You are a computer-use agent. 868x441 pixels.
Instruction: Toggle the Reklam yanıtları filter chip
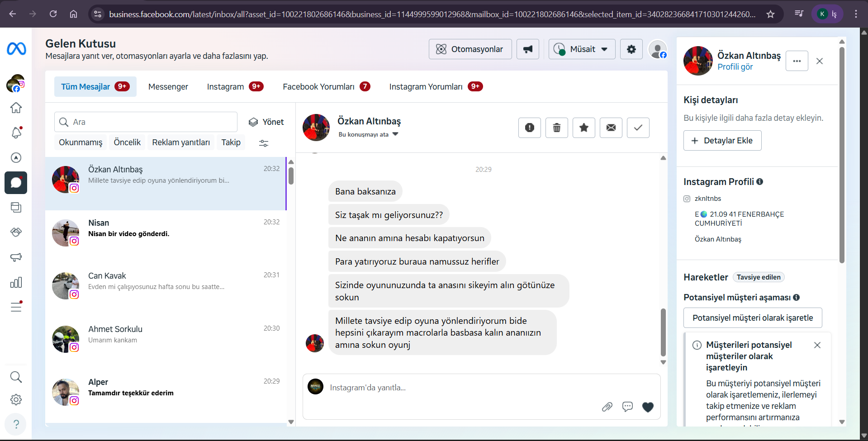(181, 142)
